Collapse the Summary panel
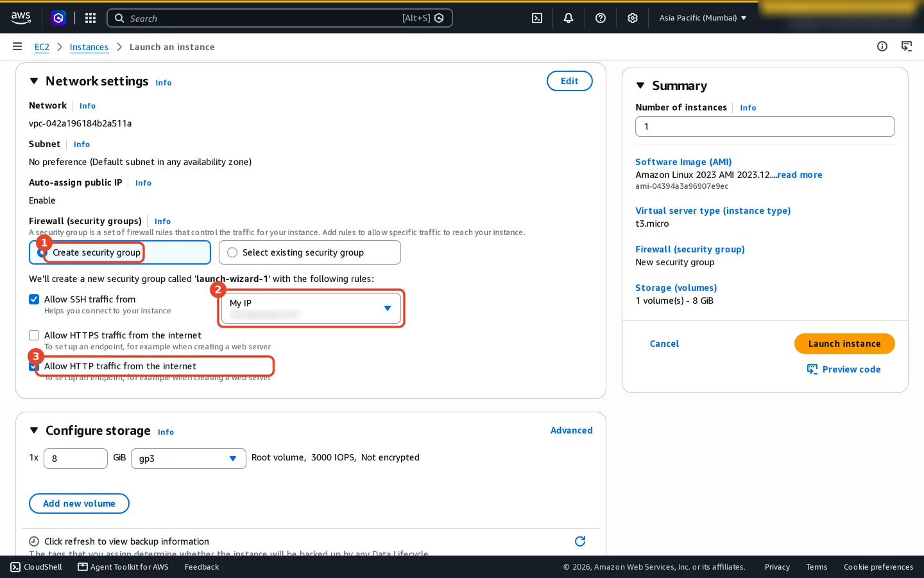 (x=640, y=85)
